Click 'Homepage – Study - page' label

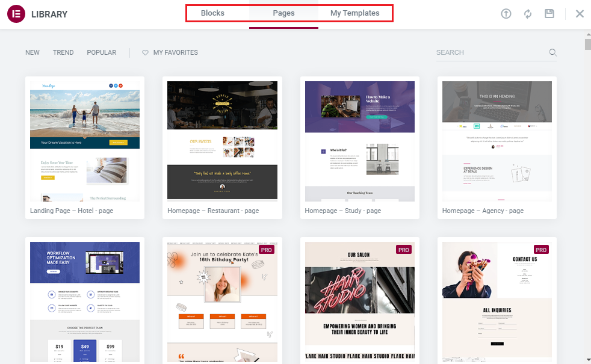click(x=342, y=211)
